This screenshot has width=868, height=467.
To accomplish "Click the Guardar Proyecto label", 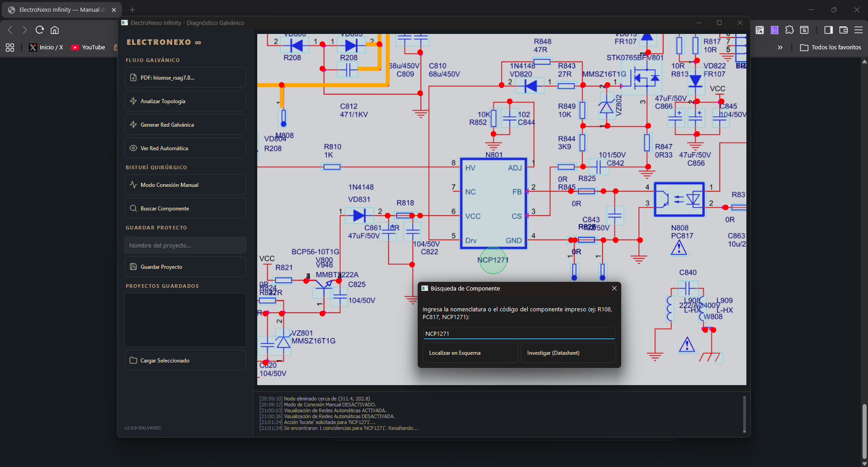I will coord(161,267).
